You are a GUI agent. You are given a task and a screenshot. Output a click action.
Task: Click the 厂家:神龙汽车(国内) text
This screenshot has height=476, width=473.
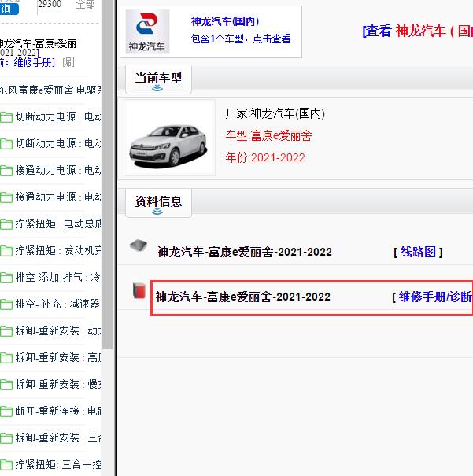pyautogui.click(x=275, y=114)
